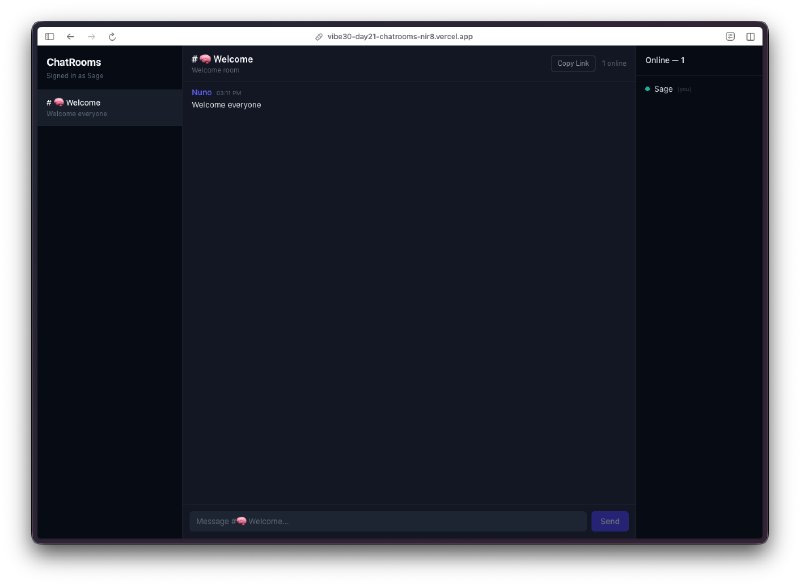Click the brain emoji in the Welcome room header
This screenshot has height=586, width=800.
coord(204,58)
